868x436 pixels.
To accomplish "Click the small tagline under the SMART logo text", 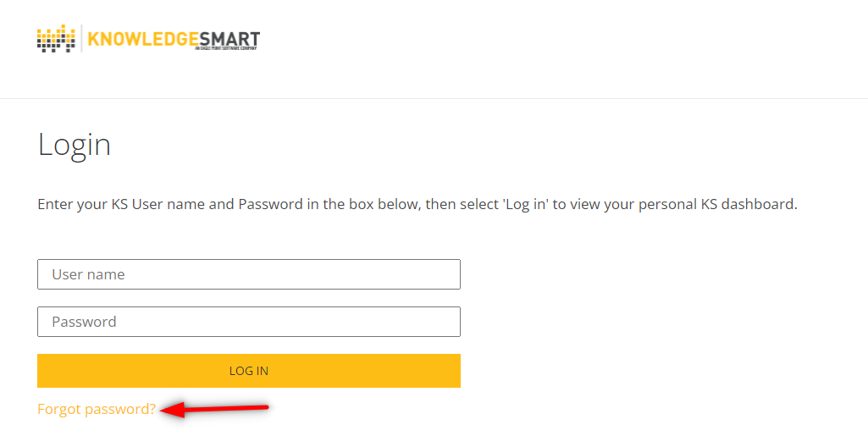I will coord(226,49).
